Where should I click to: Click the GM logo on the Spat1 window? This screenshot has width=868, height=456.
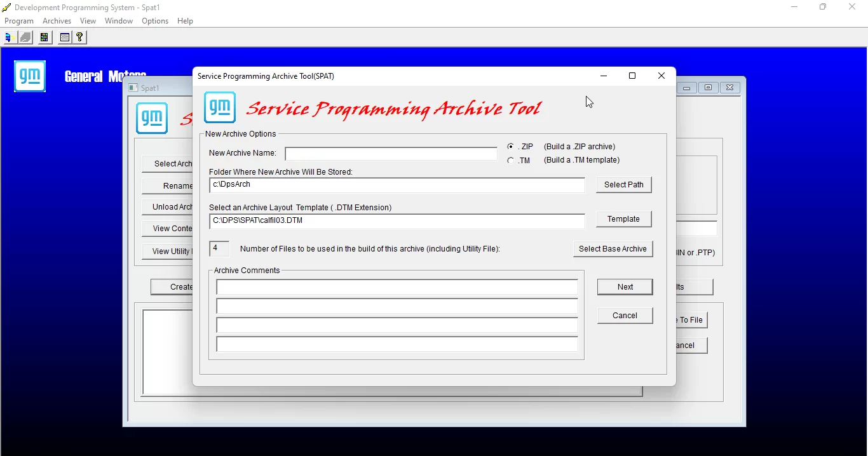[x=152, y=118]
